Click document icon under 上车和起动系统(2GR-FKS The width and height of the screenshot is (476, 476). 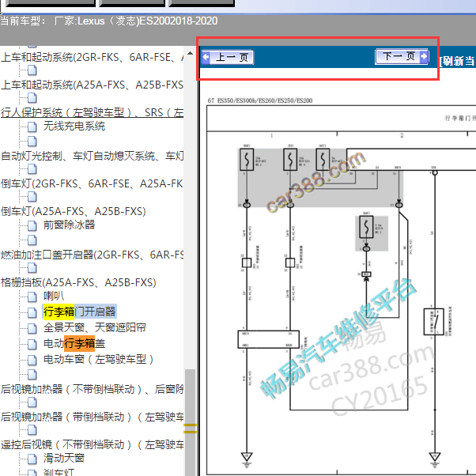(32, 70)
